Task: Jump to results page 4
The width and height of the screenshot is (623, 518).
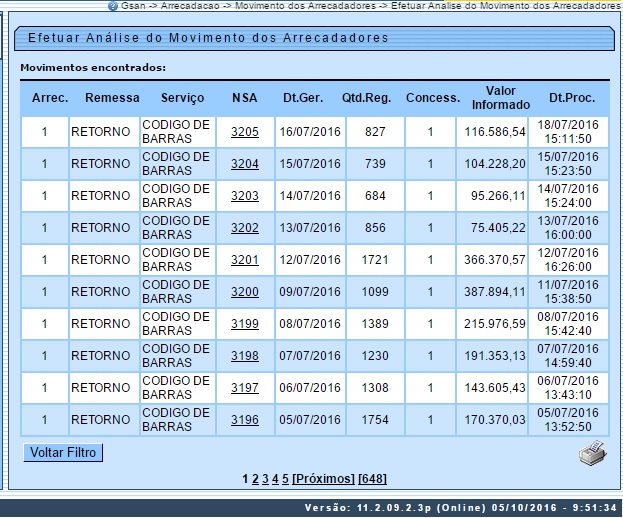Action: 275,479
